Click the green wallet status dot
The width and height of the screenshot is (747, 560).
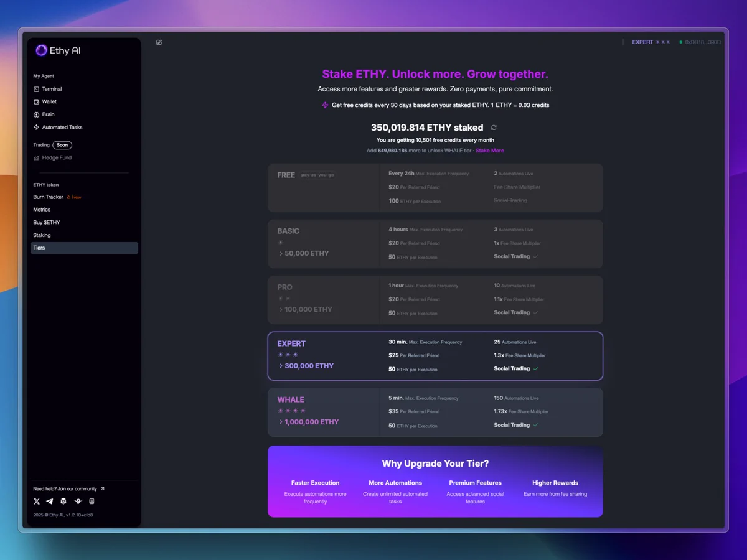tap(681, 42)
